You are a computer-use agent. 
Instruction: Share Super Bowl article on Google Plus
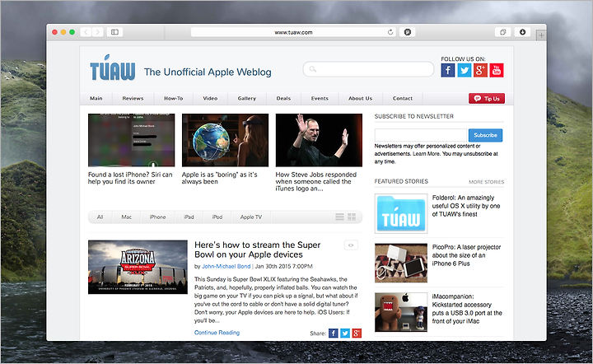pyautogui.click(x=357, y=333)
